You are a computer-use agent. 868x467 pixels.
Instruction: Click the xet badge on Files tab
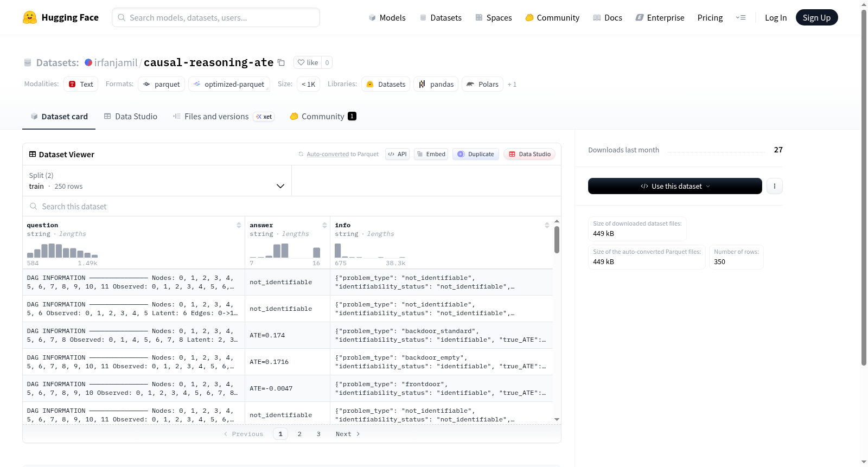pos(264,117)
